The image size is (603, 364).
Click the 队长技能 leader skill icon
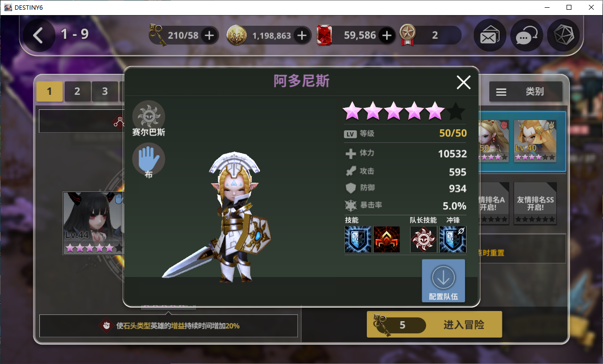pyautogui.click(x=424, y=240)
